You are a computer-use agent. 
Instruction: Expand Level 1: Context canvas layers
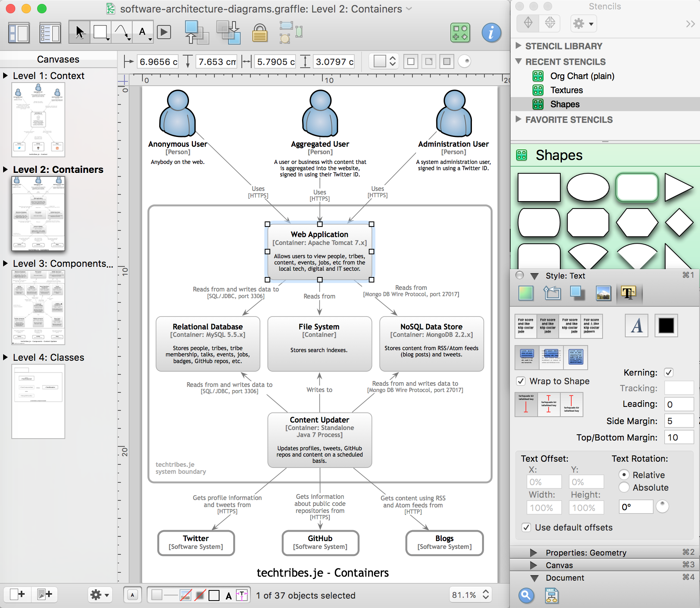pyautogui.click(x=5, y=76)
